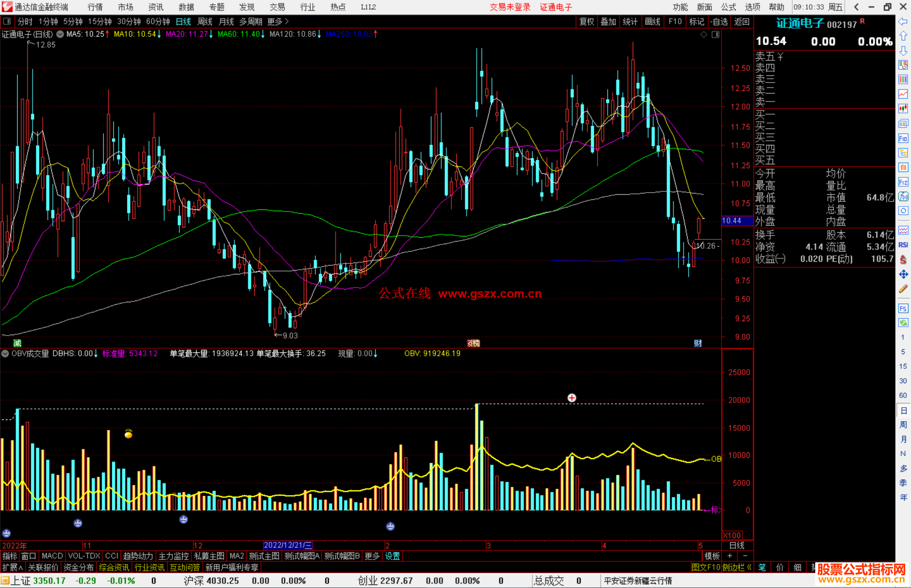Click the RSI indicator sidebar icon
The width and height of the screenshot is (911, 588).
click(903, 245)
